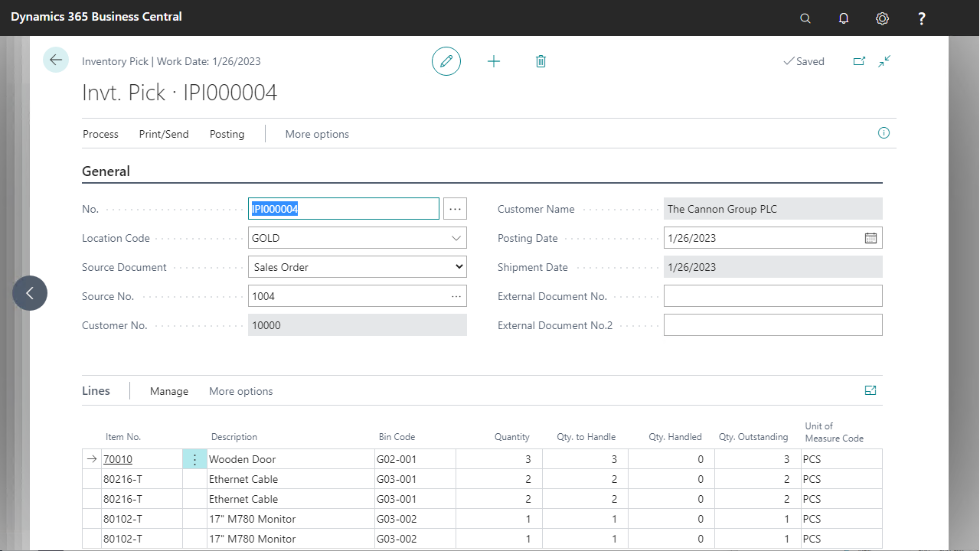Show More options in Lines

[240, 391]
